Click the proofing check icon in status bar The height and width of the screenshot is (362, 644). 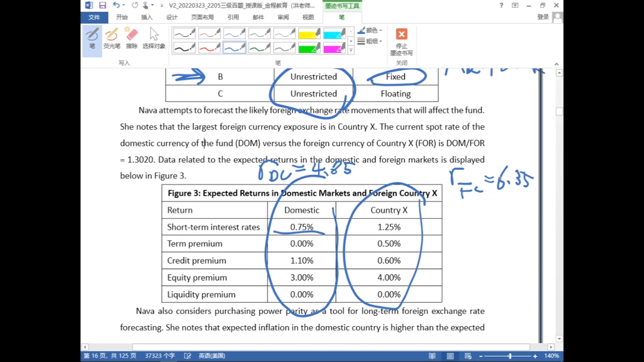pos(188,356)
